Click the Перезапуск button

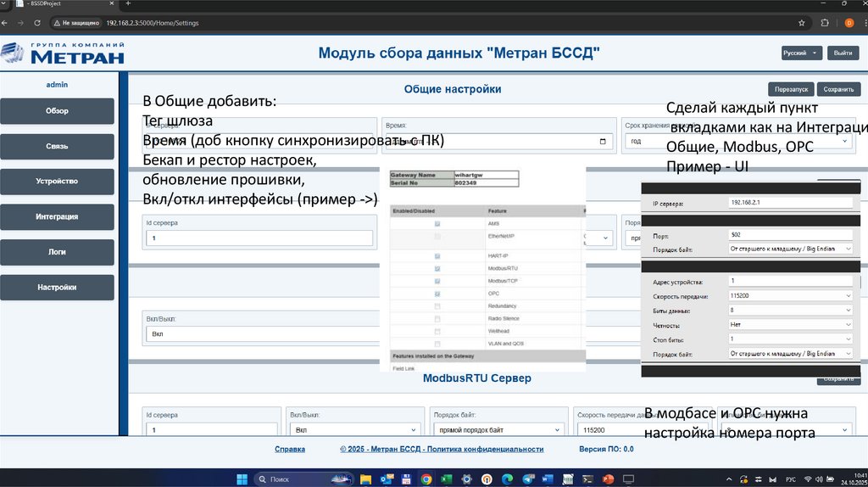(x=791, y=89)
